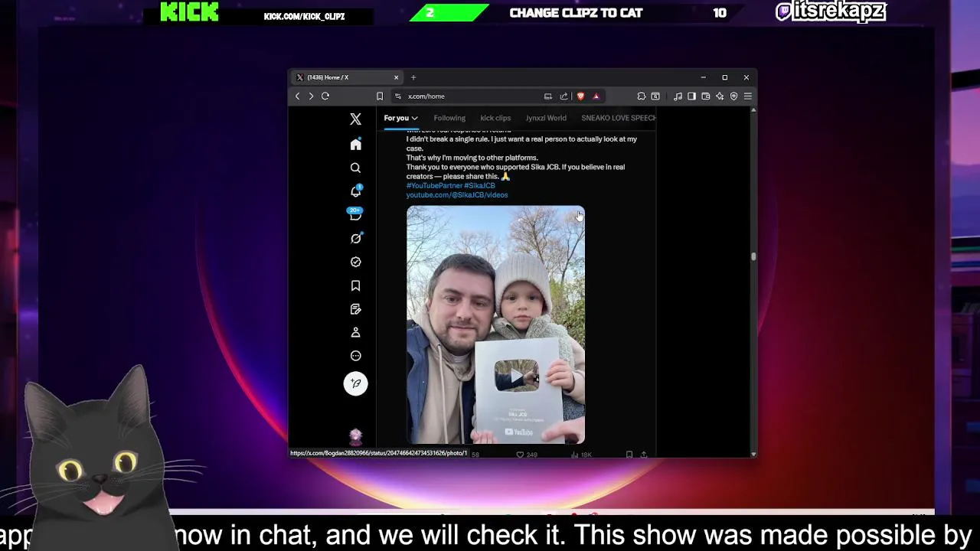Click browser vertical scrollbar thumb

click(753, 256)
